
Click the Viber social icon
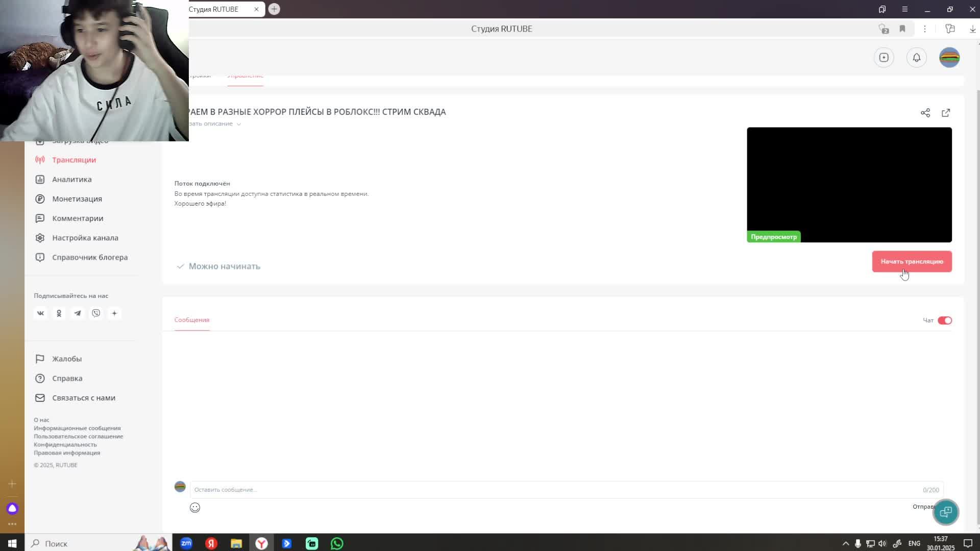(x=96, y=313)
